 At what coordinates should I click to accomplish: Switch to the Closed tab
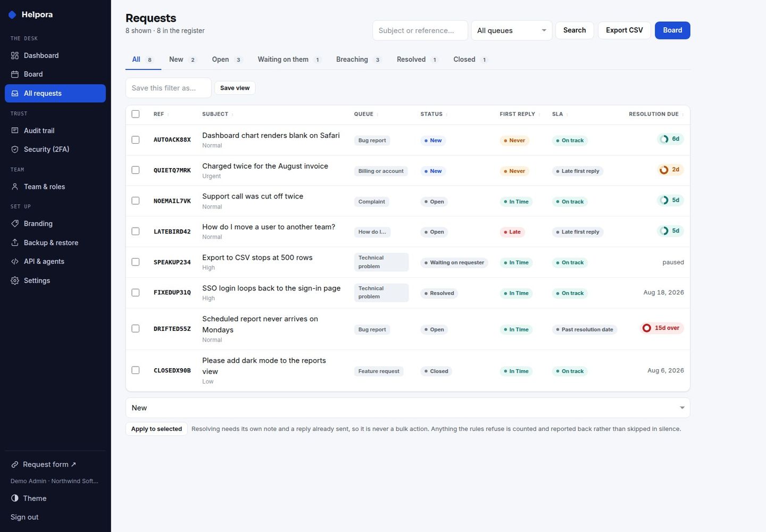pos(470,60)
